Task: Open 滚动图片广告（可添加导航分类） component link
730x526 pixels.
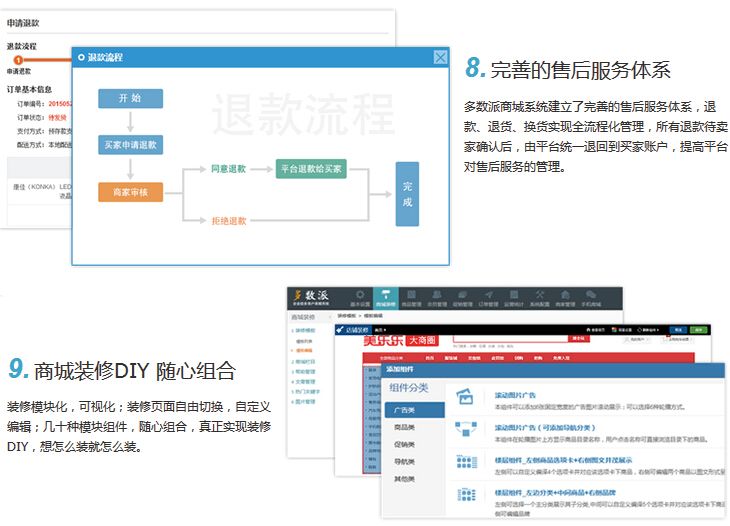Action: pyautogui.click(x=545, y=427)
